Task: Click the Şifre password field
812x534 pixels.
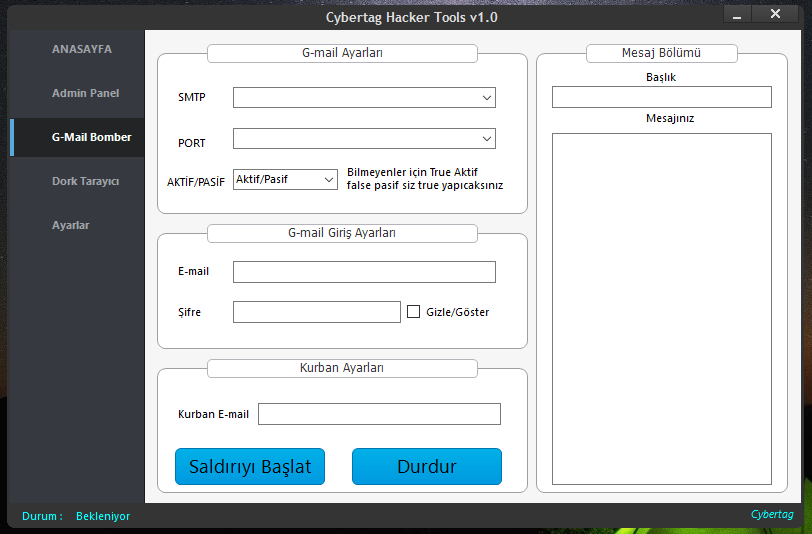Action: [316, 312]
